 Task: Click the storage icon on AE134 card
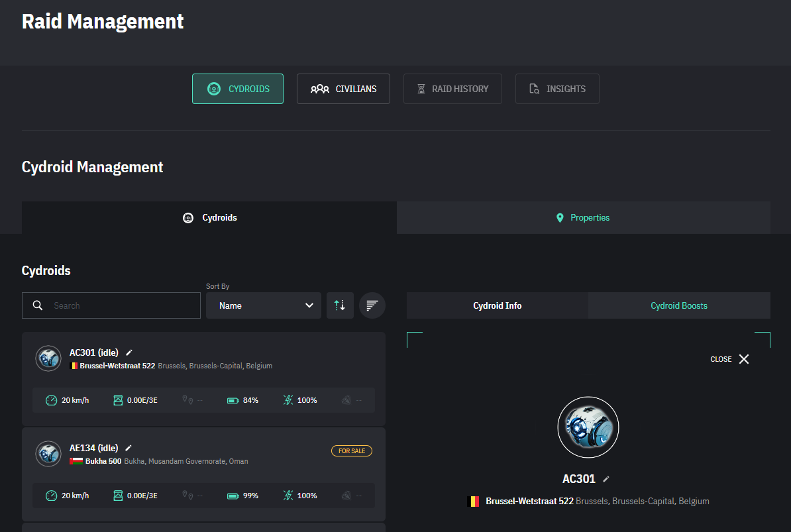point(118,496)
